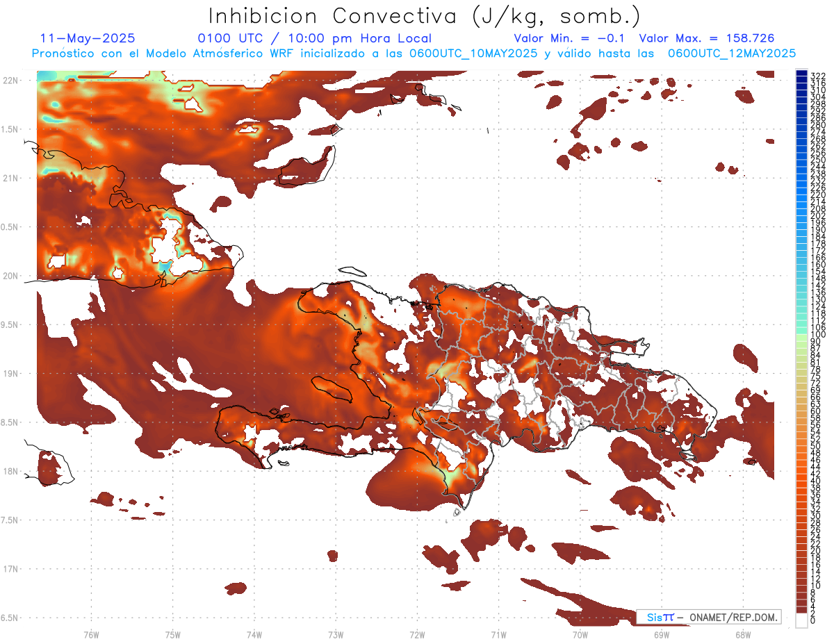This screenshot has height=644, width=834.
Task: Click the '40' colorbar value
Action: tap(816, 481)
